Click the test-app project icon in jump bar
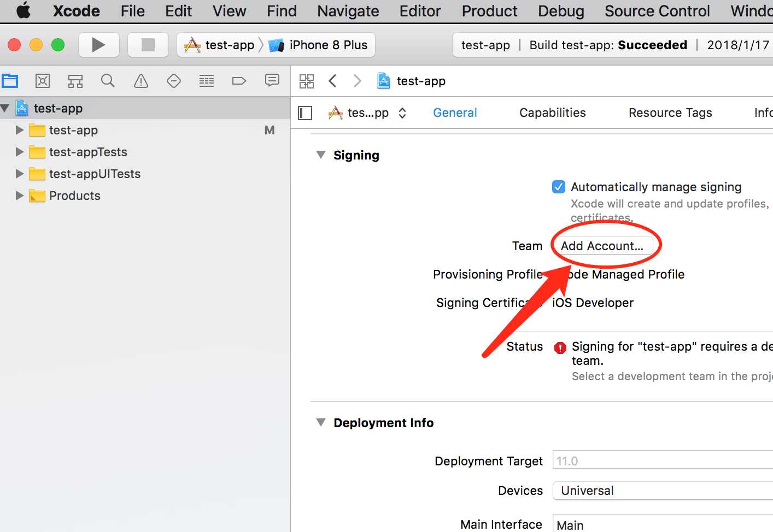The width and height of the screenshot is (773, 532). pos(384,81)
